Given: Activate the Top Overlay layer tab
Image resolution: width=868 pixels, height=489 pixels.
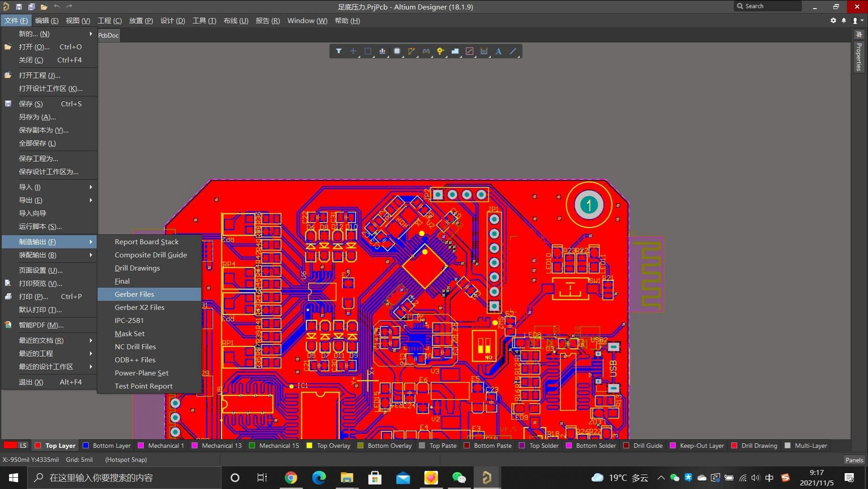Looking at the screenshot, I should pyautogui.click(x=333, y=446).
